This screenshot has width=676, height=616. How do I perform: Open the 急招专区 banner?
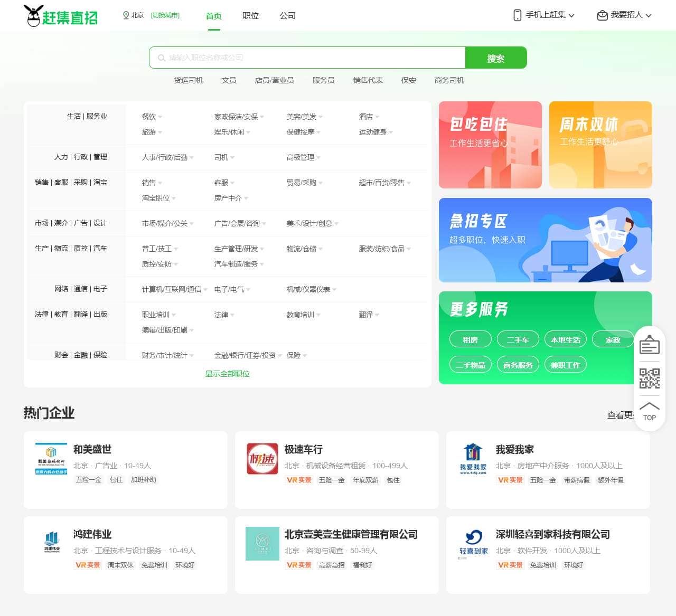click(545, 240)
